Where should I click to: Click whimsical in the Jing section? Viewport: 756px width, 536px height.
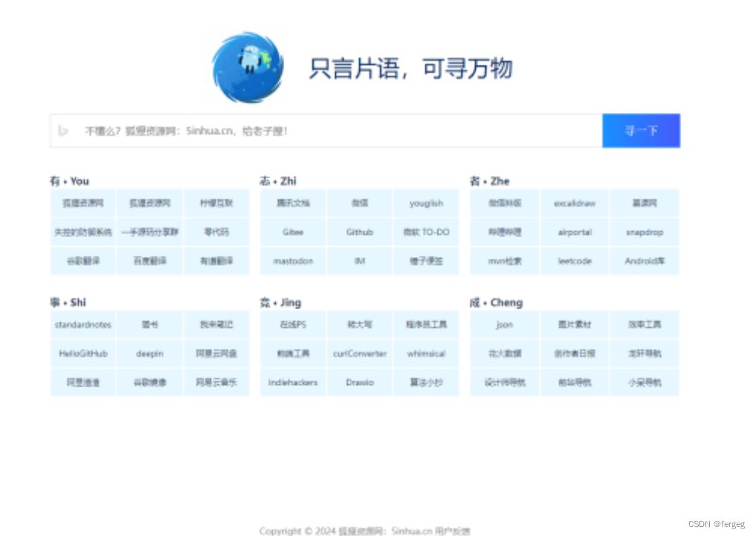tap(426, 353)
